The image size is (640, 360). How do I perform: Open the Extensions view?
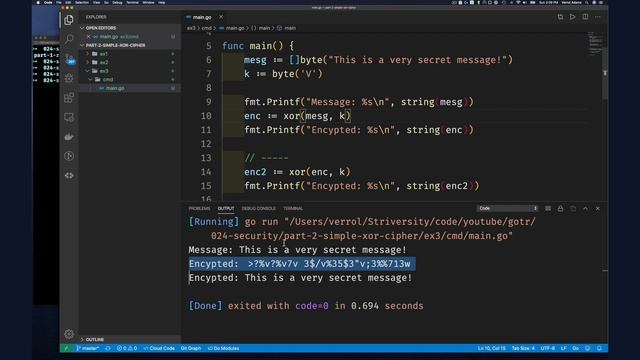[x=69, y=98]
